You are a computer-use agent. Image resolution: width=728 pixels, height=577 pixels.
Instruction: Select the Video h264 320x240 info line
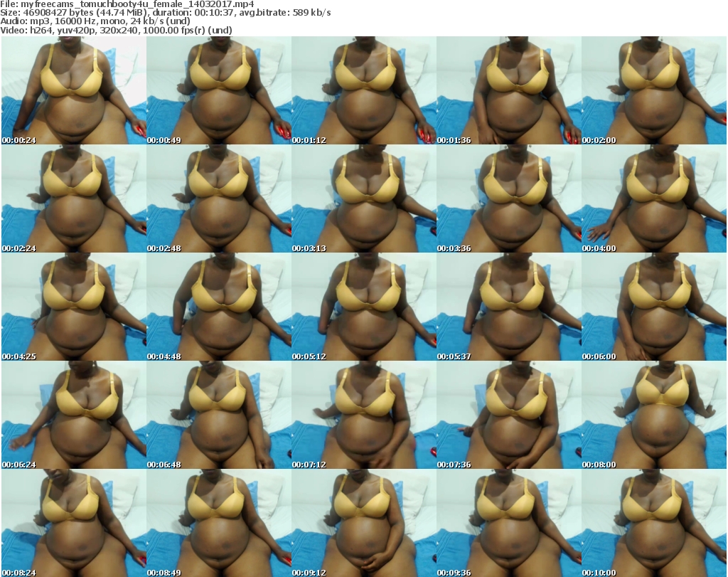click(x=116, y=30)
